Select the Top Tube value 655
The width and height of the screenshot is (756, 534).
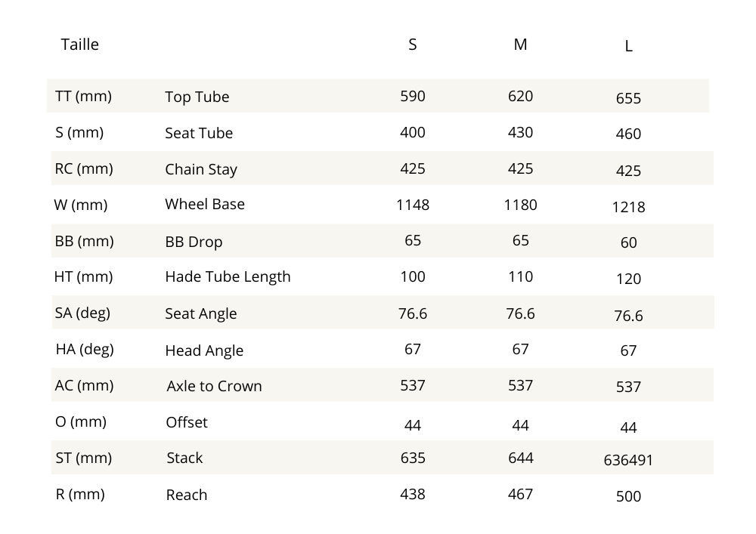(628, 98)
